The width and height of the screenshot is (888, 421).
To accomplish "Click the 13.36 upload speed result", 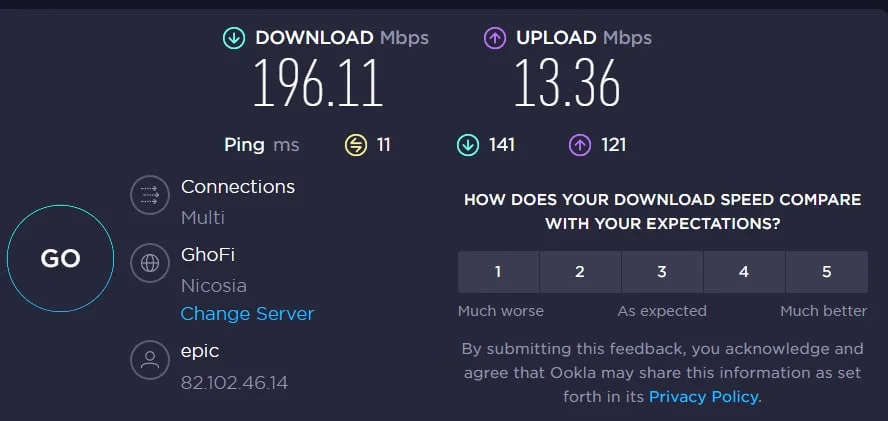I will 567,83.
